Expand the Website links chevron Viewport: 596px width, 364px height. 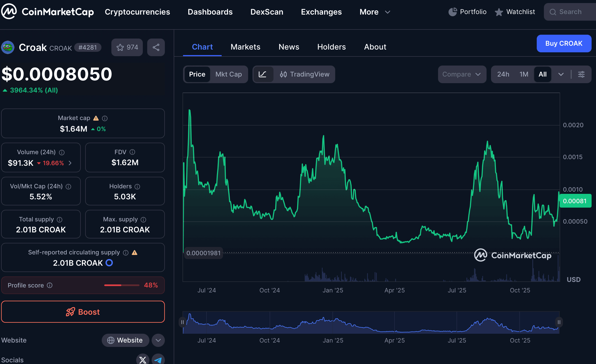click(158, 340)
